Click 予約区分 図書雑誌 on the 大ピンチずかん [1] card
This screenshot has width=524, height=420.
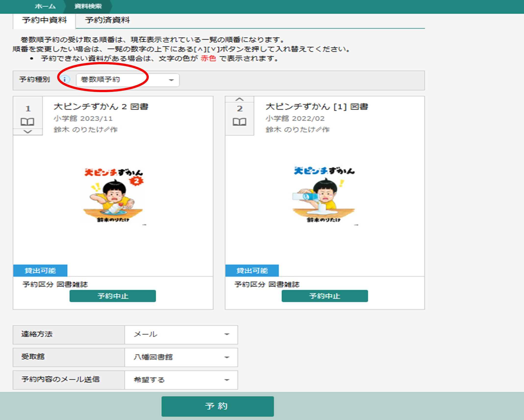(267, 284)
